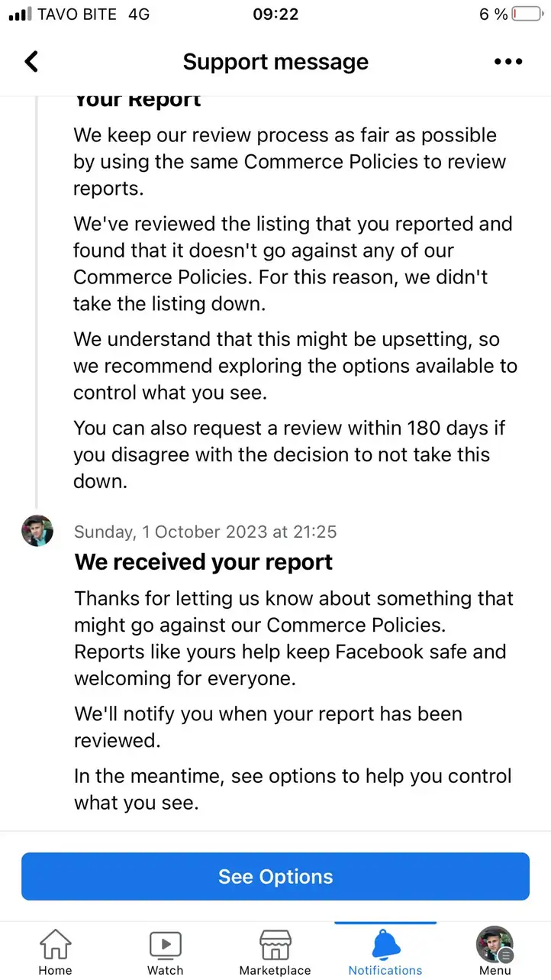Tap the 09:22 clock in status bar
The height and width of the screenshot is (980, 551).
click(275, 14)
